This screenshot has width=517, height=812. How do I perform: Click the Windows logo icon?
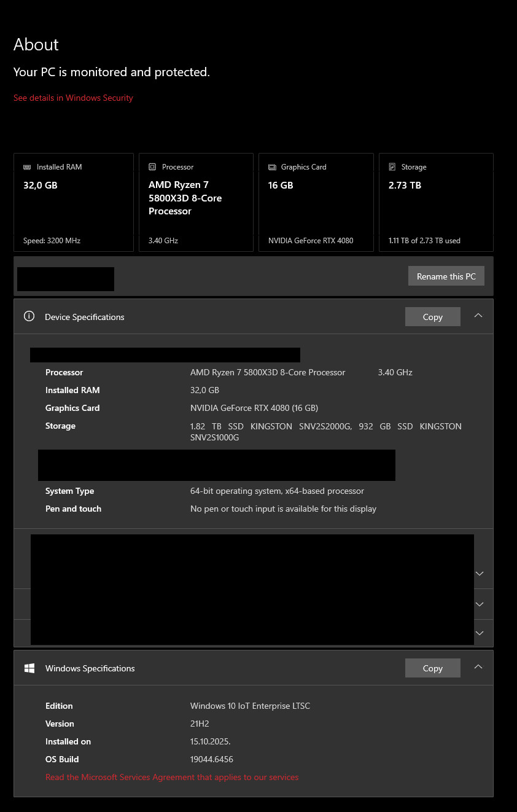[29, 668]
